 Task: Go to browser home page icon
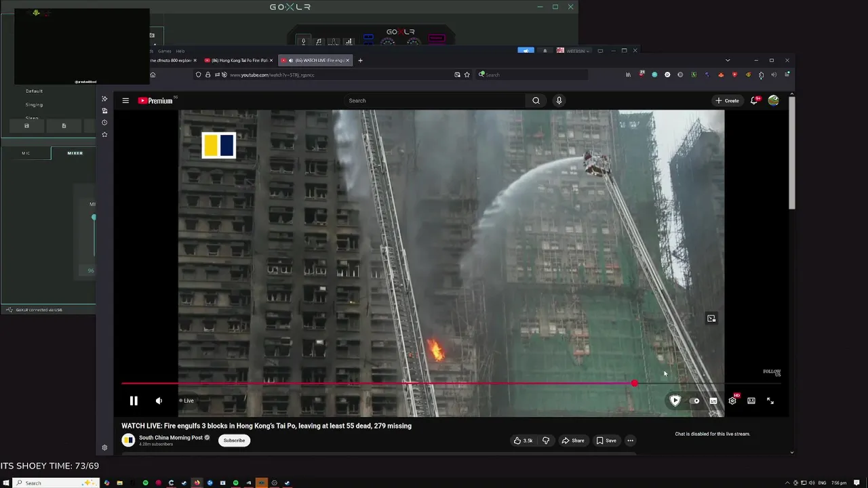point(153,75)
